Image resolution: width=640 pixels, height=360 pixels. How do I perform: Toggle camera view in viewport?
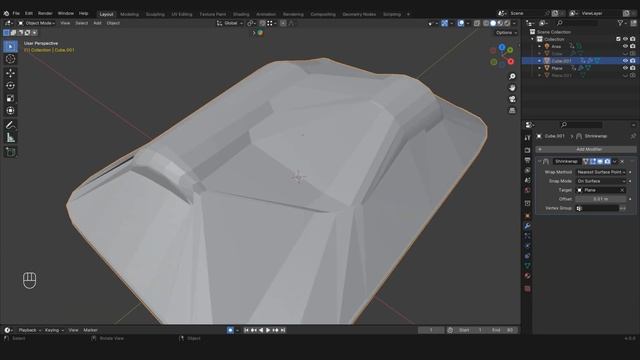(x=512, y=99)
